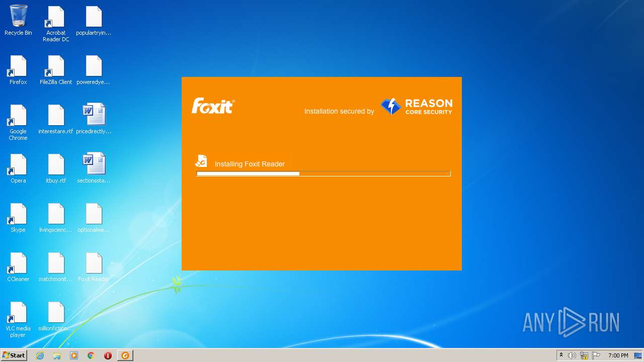The width and height of the screenshot is (644, 362).
Task: Select the Acrobat Reader DC shortcut
Action: coord(56,24)
